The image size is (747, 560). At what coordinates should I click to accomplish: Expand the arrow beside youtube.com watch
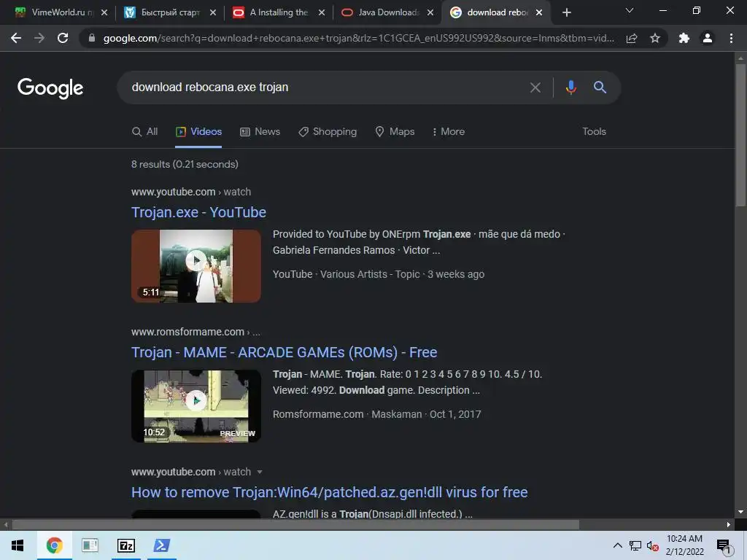coord(260,472)
